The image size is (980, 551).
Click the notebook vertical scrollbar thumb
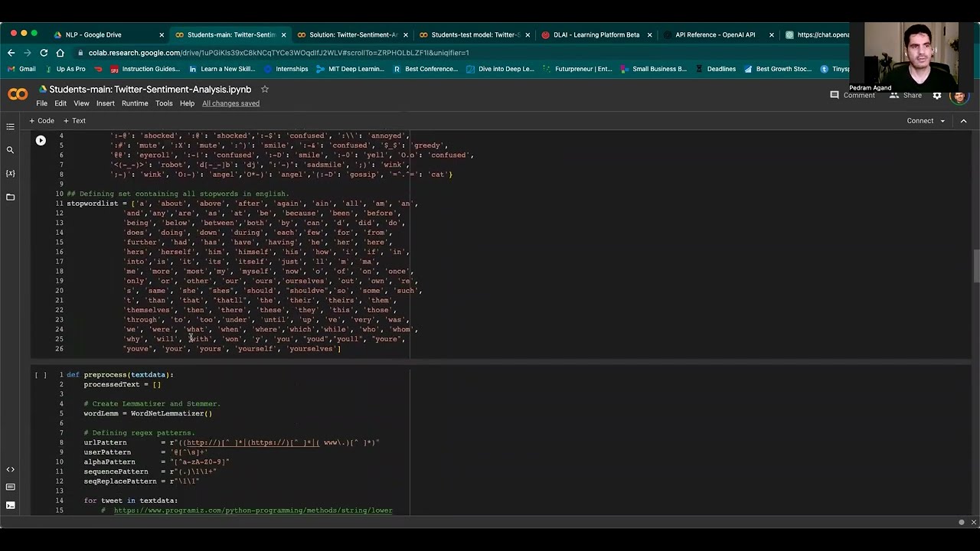(x=975, y=266)
